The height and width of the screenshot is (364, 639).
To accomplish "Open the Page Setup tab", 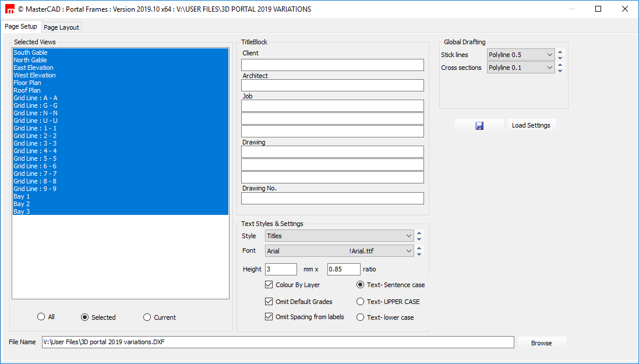I will coord(21,26).
